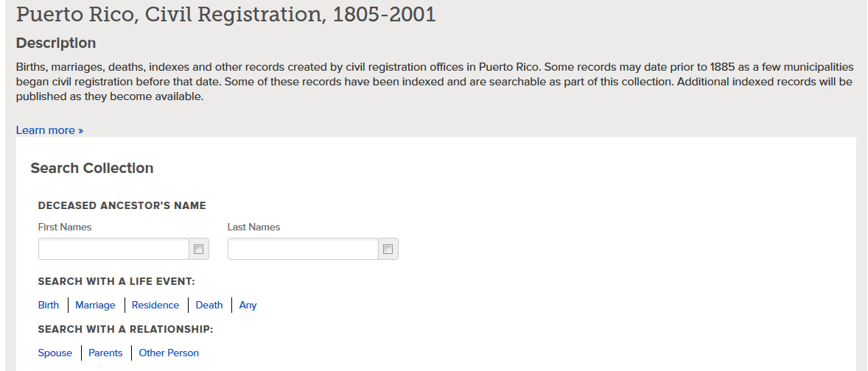This screenshot has width=868, height=371.
Task: Focus the Last Names text box
Action: [303, 250]
